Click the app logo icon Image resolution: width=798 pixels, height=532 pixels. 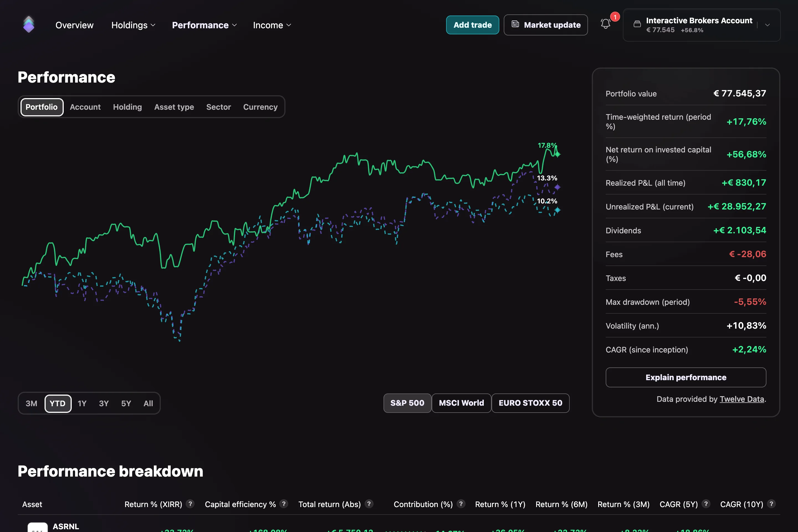pyautogui.click(x=29, y=24)
